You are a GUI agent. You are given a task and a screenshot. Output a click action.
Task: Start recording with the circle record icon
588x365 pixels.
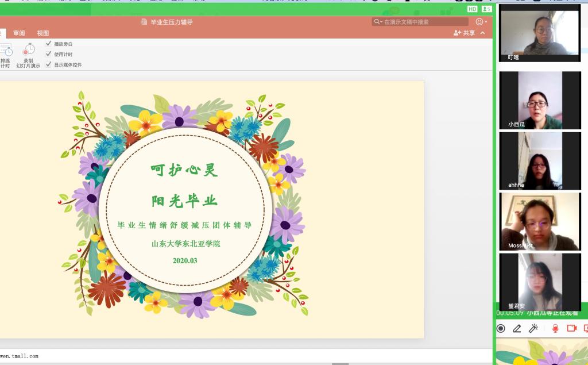click(x=501, y=328)
